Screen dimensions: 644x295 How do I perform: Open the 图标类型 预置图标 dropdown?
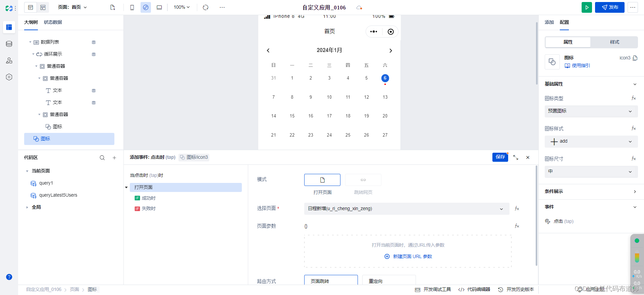(591, 111)
